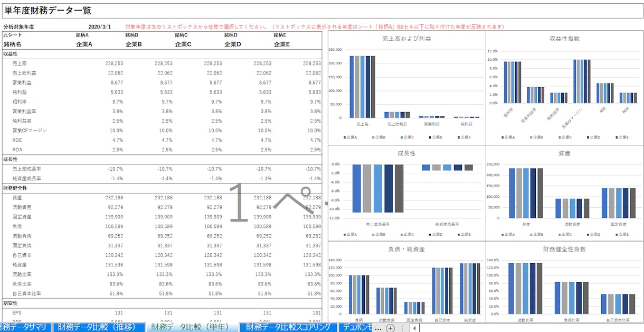Select the 純資産成長率 row label in the table
644x332 pixels.
27,179
